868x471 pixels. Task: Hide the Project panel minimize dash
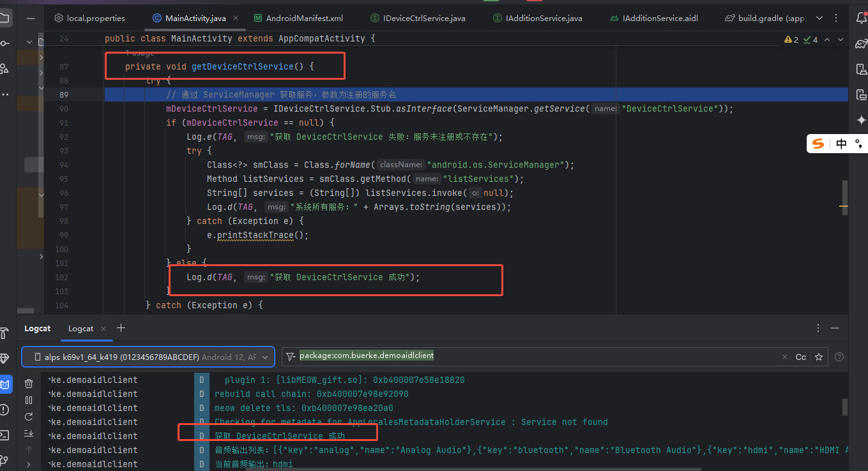pos(30,18)
